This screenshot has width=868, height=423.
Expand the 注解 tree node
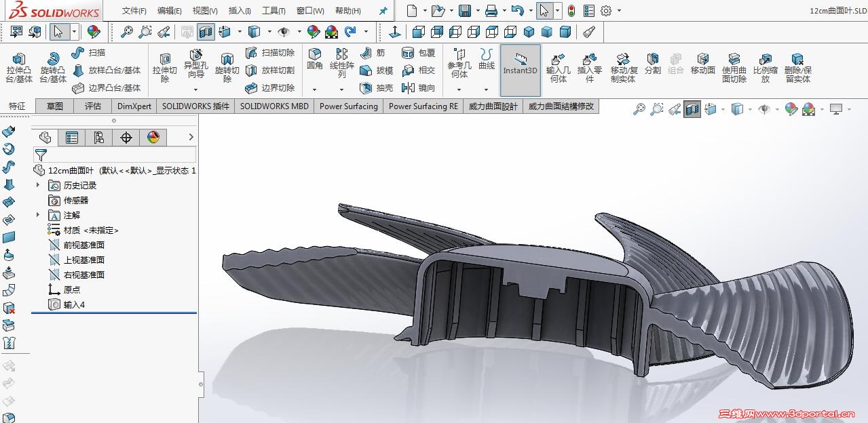(x=38, y=215)
